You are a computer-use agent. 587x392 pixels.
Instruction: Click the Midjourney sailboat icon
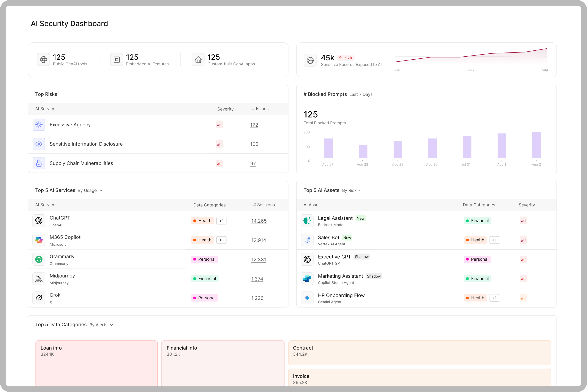(x=39, y=278)
